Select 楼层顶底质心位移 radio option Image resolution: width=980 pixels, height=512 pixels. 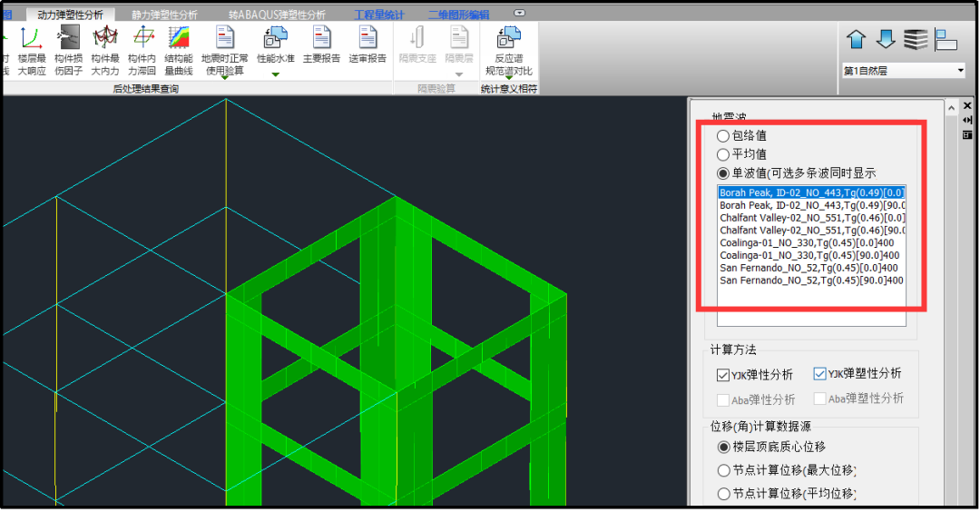[x=723, y=447]
